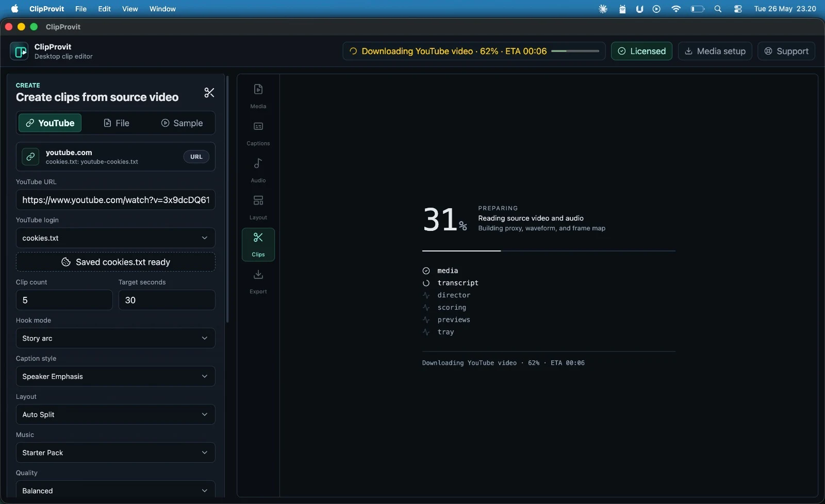Open the Caption style Speaker Emphasis dropdown
Screen dimensions: 825x504
tap(115, 376)
